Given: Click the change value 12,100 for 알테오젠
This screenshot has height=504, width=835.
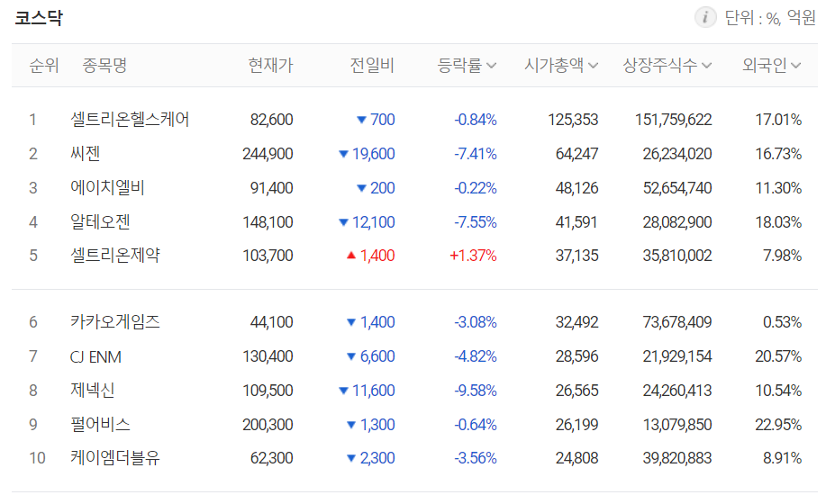Looking at the screenshot, I should (373, 222).
